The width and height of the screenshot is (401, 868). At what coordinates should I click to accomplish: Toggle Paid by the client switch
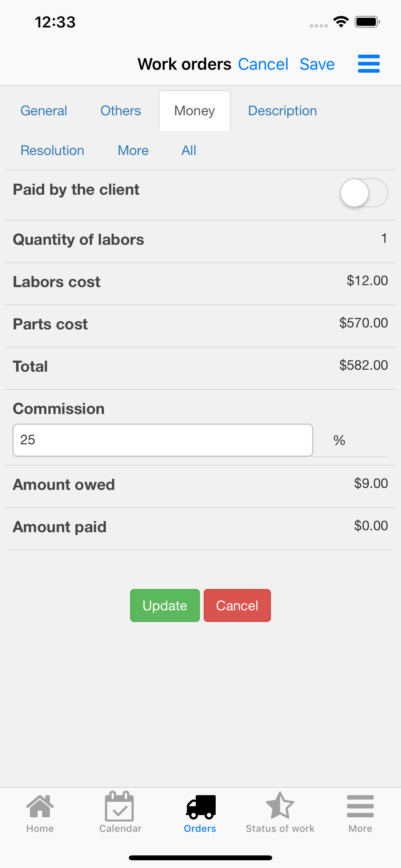pyautogui.click(x=364, y=193)
